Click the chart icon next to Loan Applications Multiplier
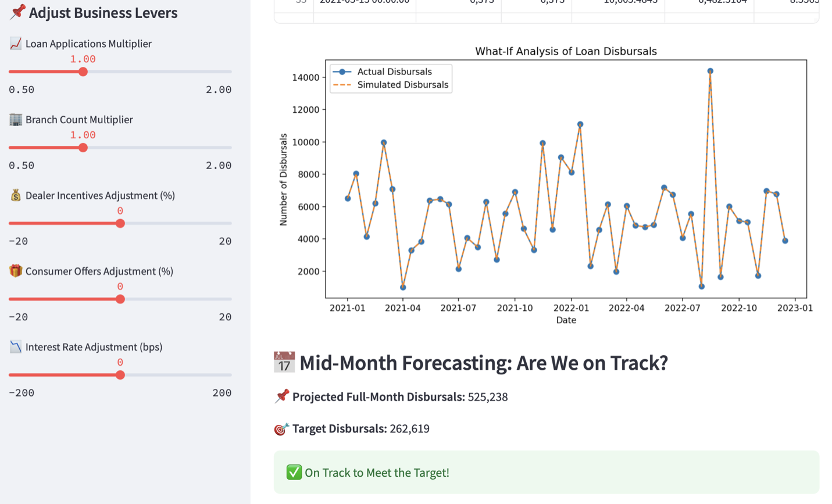The image size is (832, 504). [16, 44]
